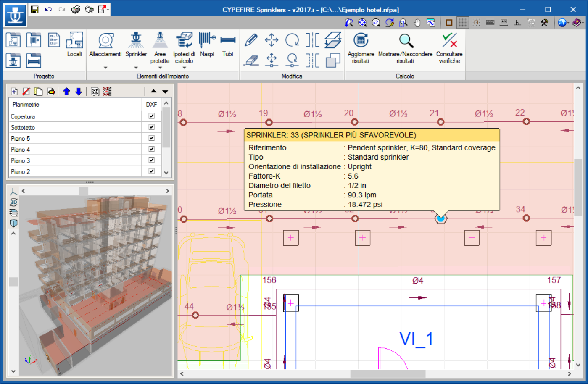Expand the Ipotesi di calcolo dropdown arrow
The width and height of the screenshot is (588, 384).
pyautogui.click(x=184, y=67)
